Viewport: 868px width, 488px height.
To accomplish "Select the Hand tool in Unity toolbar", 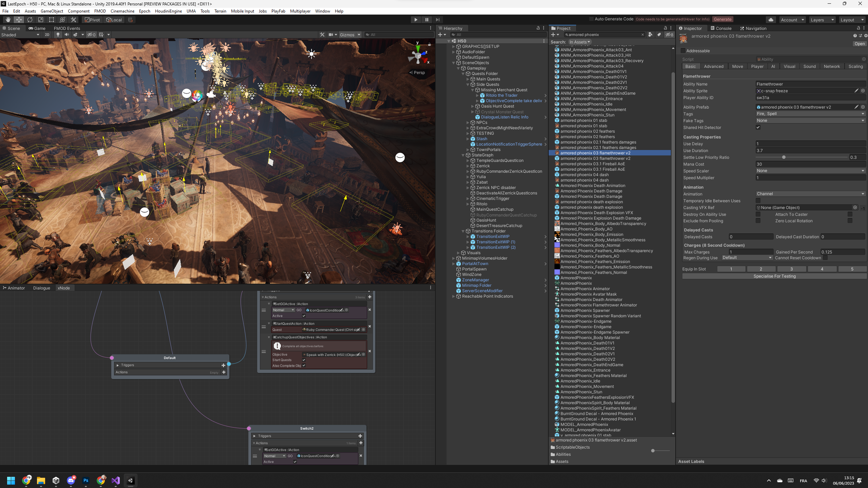I will pyautogui.click(x=8, y=20).
